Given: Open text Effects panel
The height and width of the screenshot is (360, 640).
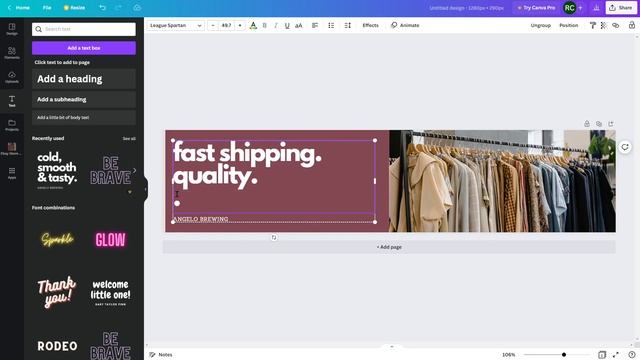Looking at the screenshot, I should pyautogui.click(x=370, y=25).
